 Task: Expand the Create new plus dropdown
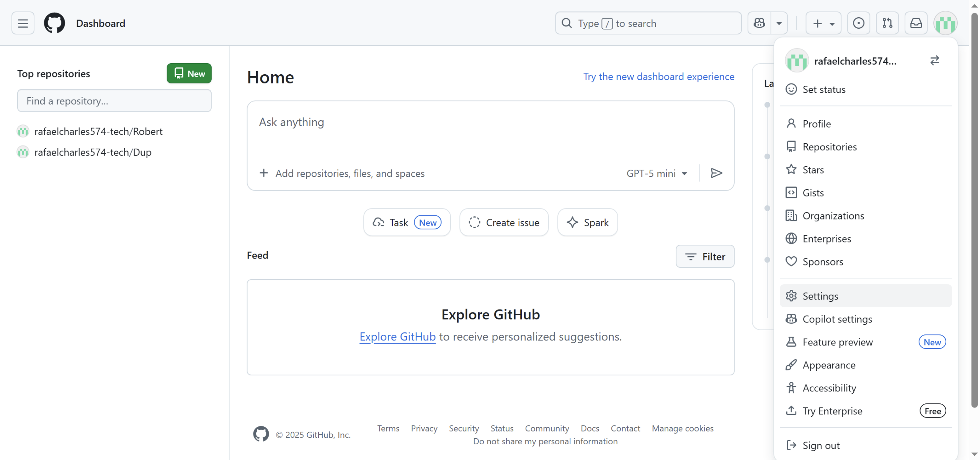coord(823,23)
